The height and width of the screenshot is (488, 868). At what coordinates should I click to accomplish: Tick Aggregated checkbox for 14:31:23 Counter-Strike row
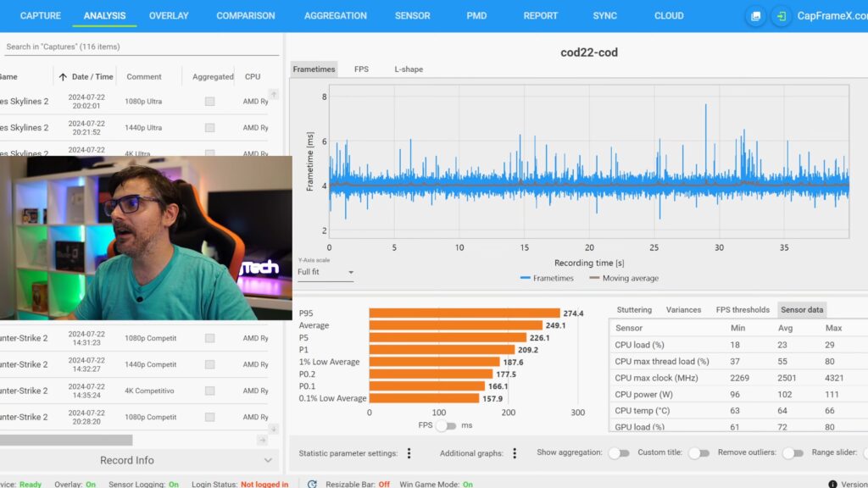pyautogui.click(x=210, y=338)
